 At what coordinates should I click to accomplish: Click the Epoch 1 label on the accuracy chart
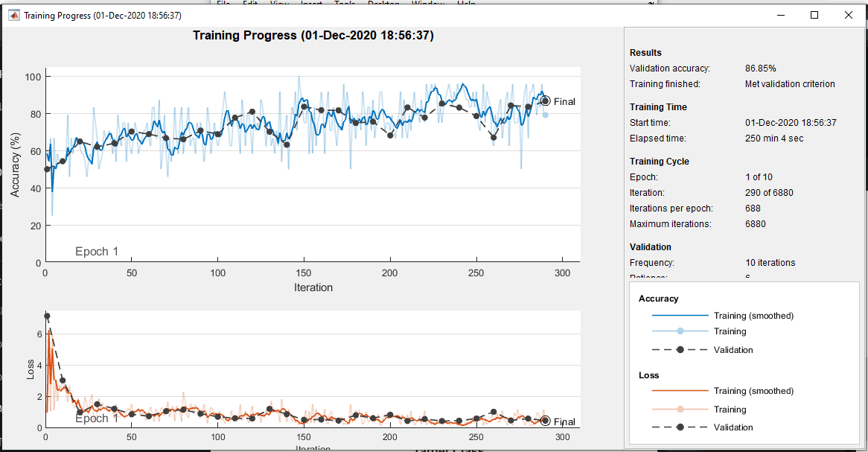coord(98,252)
